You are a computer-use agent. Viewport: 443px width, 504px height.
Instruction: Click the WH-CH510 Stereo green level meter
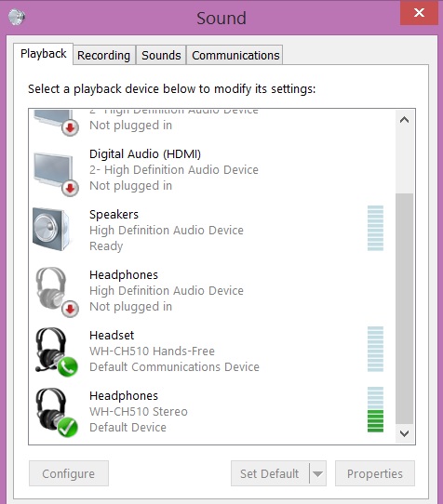point(375,409)
